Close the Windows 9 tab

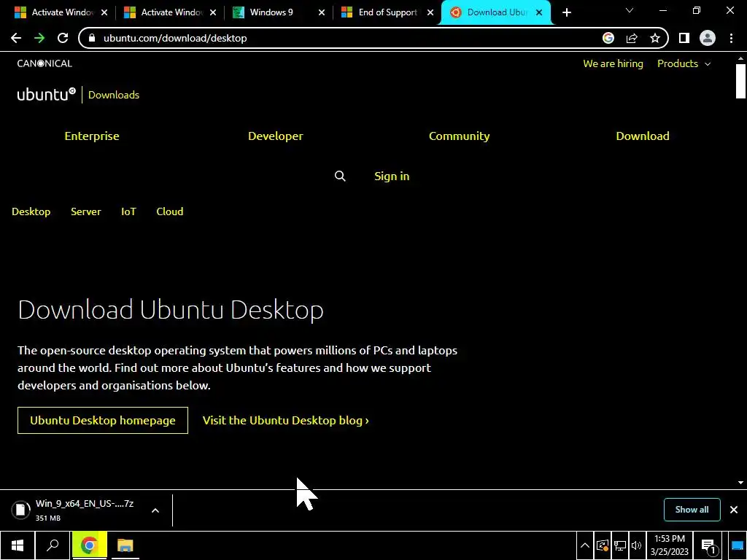322,13
